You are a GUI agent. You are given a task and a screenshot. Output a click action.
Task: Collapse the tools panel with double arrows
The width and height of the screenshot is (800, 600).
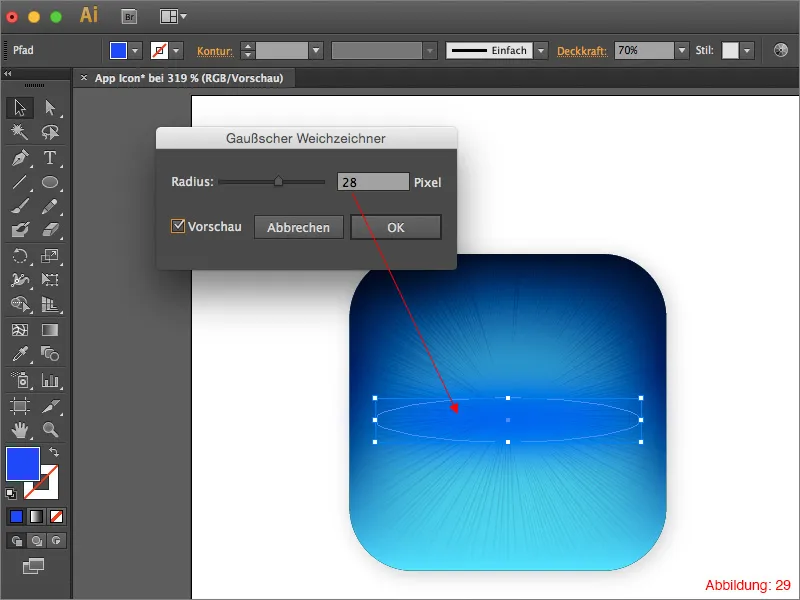(8, 74)
